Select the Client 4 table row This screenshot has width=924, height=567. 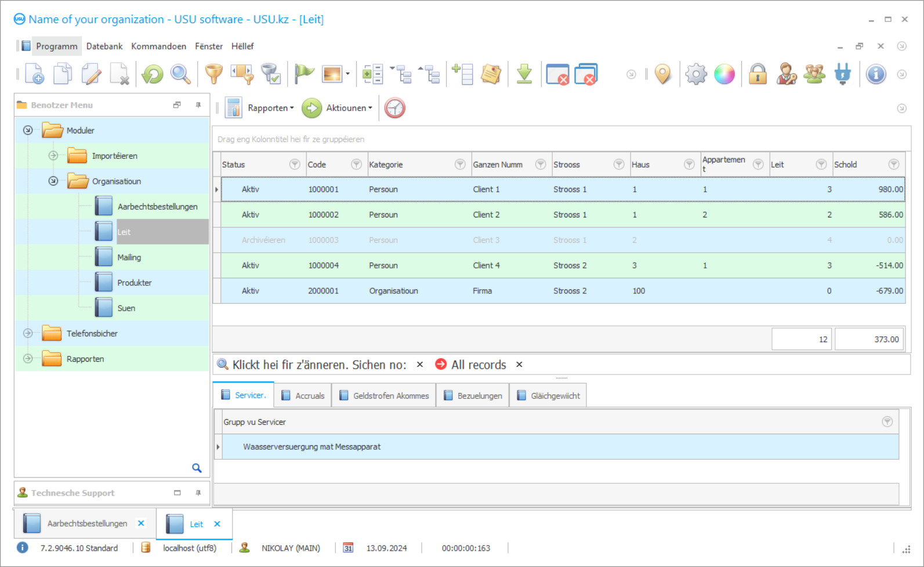coord(486,266)
